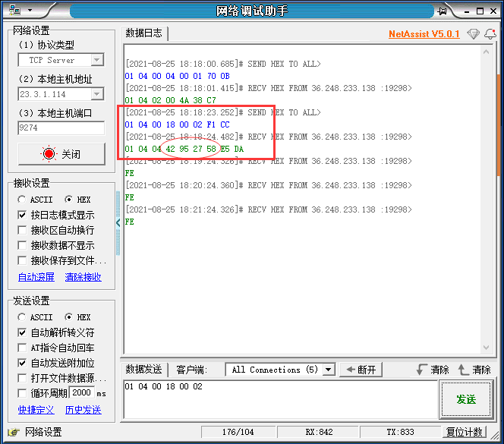This screenshot has height=444, width=504.
Task: Enable the 循环周期 checkbox
Action: coord(22,393)
